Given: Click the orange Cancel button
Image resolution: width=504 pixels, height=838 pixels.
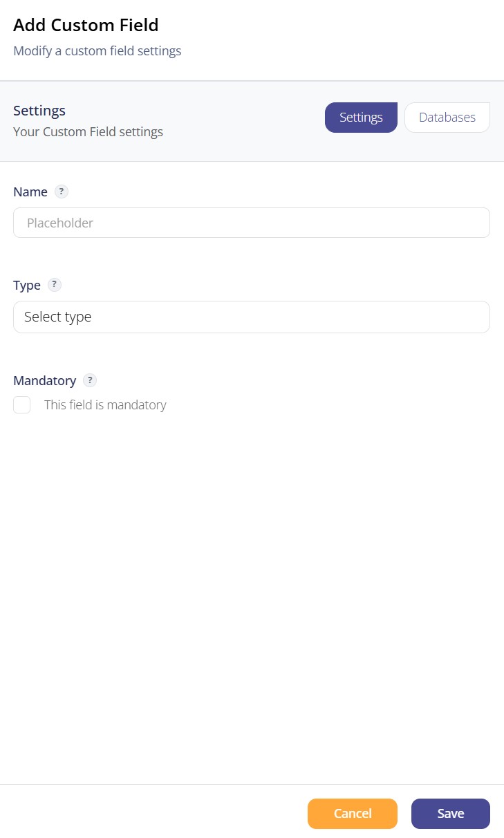Looking at the screenshot, I should 353,814.
